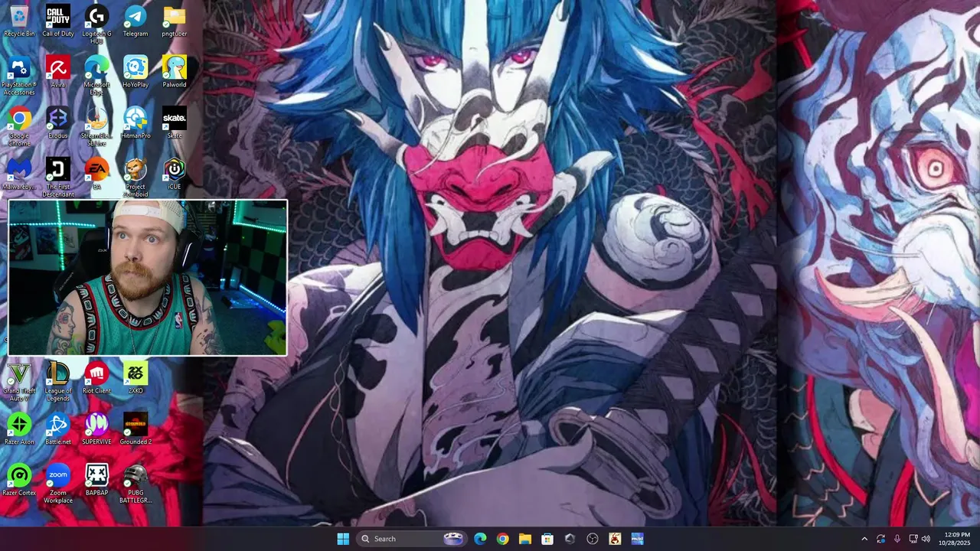Open the volume control in the tray

(x=926, y=539)
